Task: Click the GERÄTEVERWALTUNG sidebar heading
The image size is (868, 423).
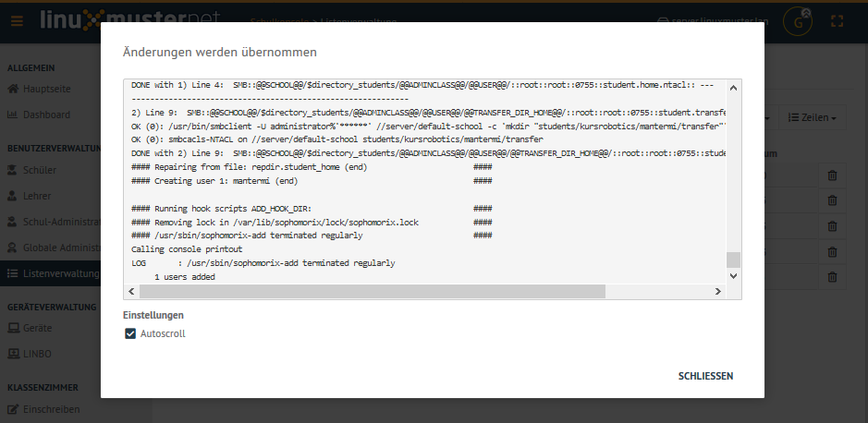Action: point(52,307)
